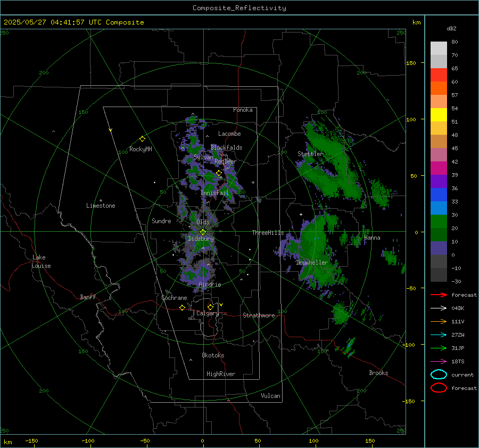The image size is (479, 448).
Task: Click the orange 111V arrow legend icon
Action: click(439, 321)
